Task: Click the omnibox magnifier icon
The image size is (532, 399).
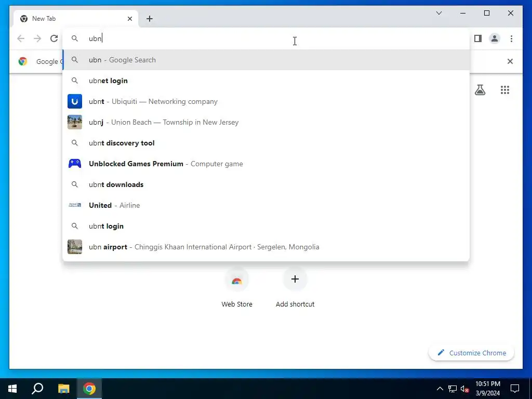Action: tap(75, 38)
